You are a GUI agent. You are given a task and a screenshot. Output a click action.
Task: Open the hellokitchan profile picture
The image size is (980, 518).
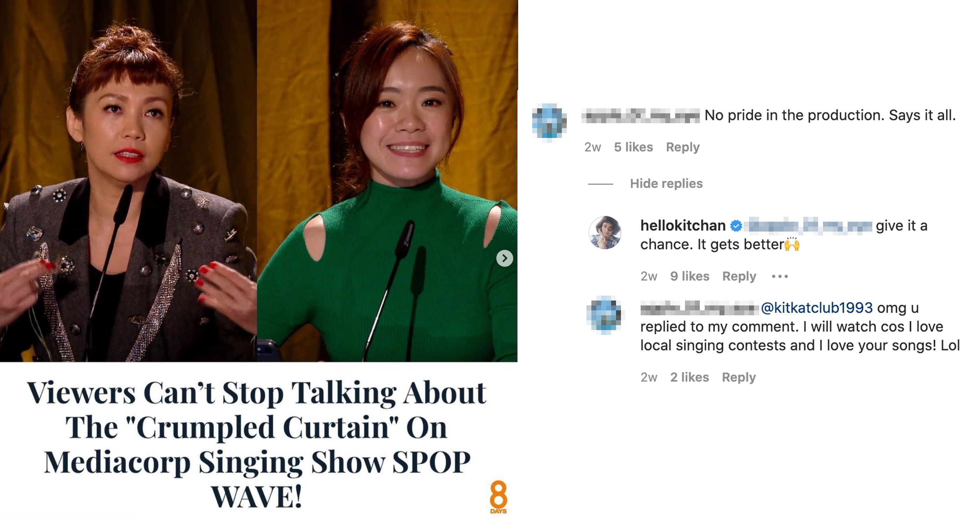pos(605,232)
